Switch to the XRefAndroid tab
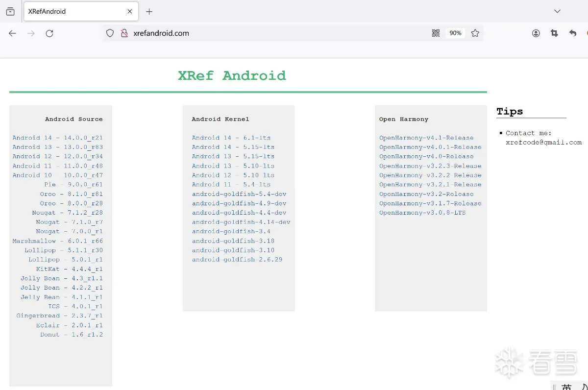Viewport: 588px width, 390px height. pyautogui.click(x=80, y=11)
